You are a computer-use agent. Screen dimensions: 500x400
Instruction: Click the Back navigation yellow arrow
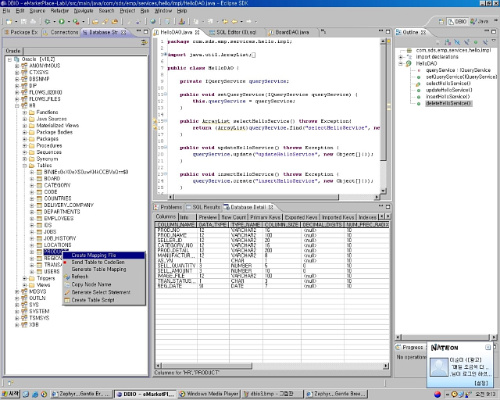click(234, 22)
